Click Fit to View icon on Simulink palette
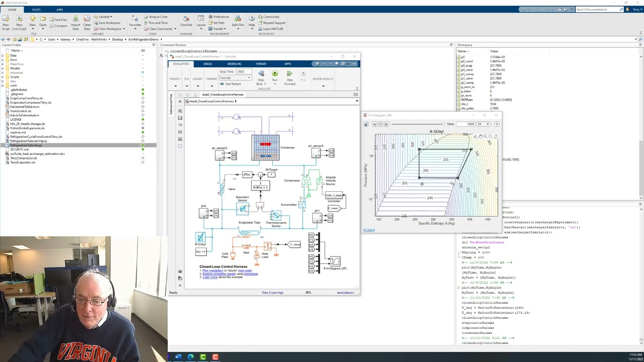The width and height of the screenshot is (644, 362). tap(180, 118)
